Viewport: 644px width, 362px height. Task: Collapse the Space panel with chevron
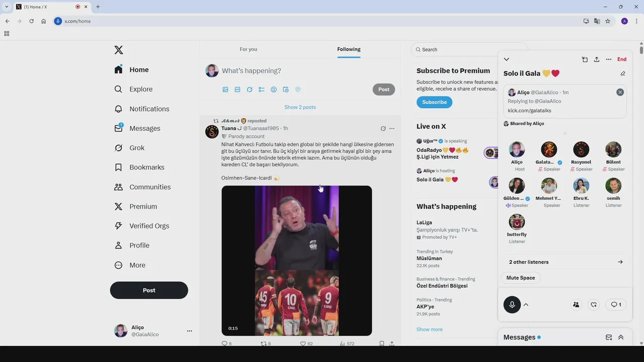tap(507, 59)
